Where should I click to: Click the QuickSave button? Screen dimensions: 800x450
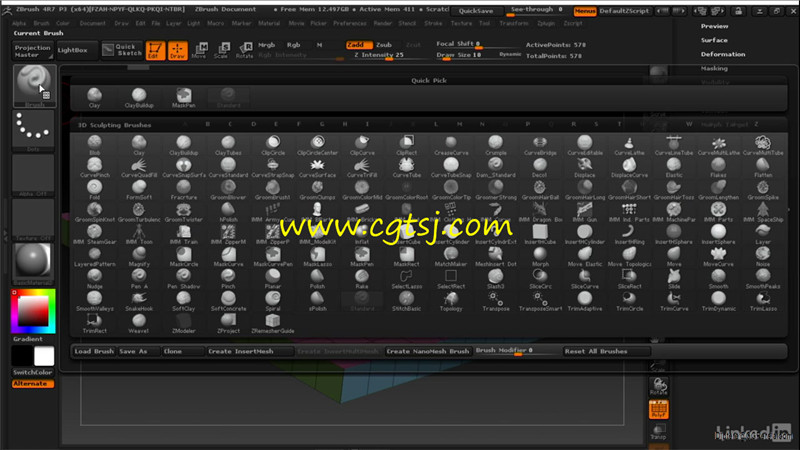point(476,11)
